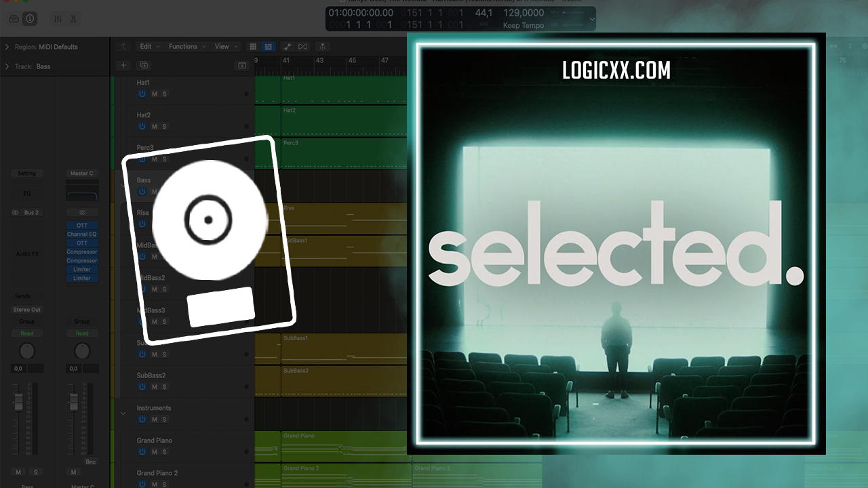Click the add track plus button
The image size is (868, 488).
123,65
